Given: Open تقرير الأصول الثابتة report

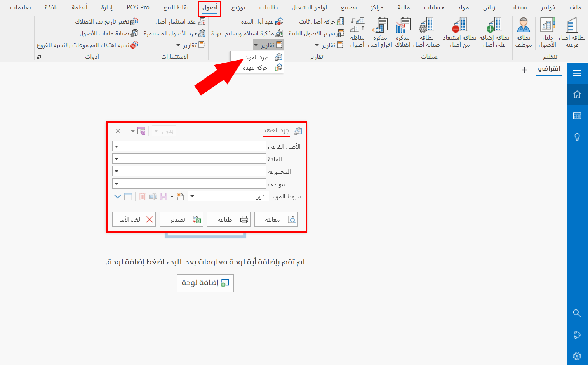Looking at the screenshot, I should click(x=316, y=33).
